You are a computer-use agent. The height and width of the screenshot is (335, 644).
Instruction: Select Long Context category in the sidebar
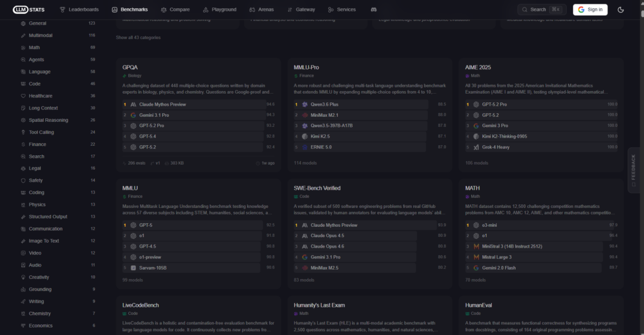coord(43,108)
